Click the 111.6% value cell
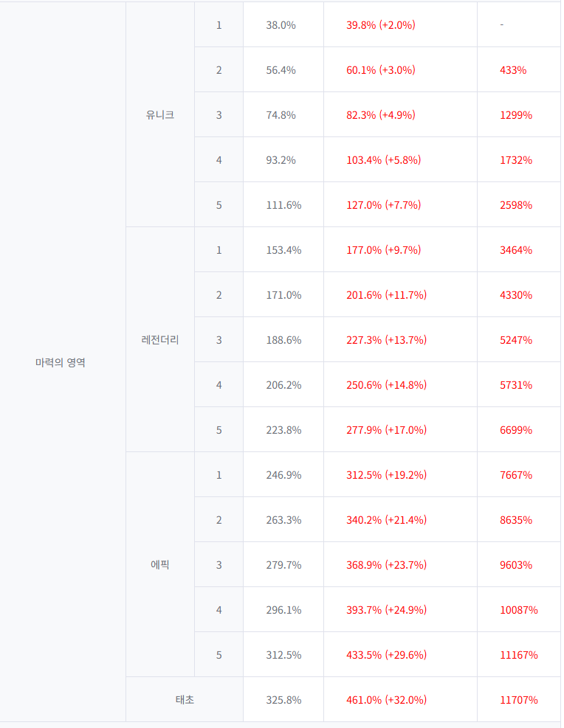The height and width of the screenshot is (728, 564). (283, 205)
